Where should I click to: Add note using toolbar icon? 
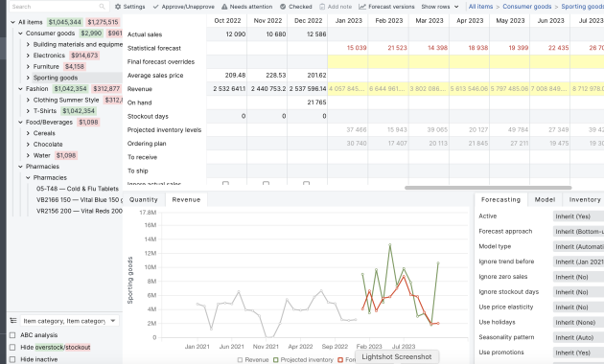(x=322, y=7)
